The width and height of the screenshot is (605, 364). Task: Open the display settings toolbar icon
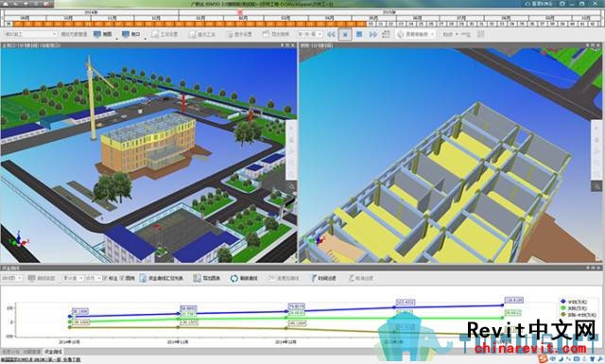click(229, 34)
